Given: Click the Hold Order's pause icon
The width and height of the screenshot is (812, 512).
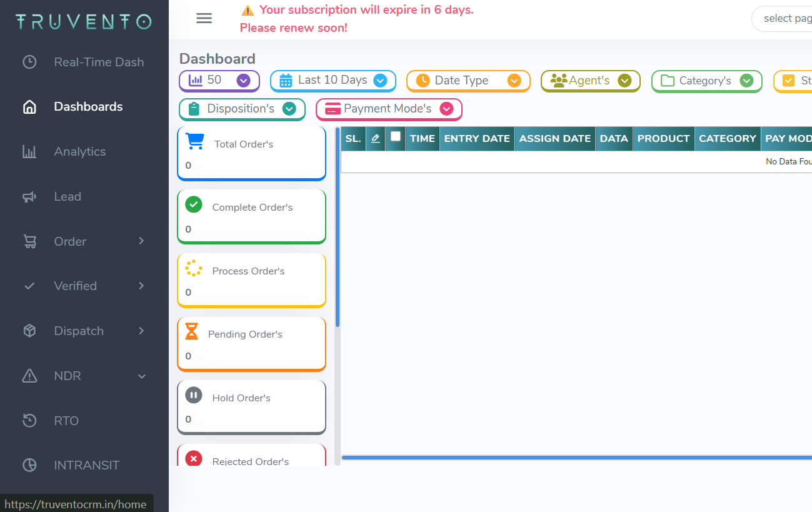Looking at the screenshot, I should coord(194,395).
